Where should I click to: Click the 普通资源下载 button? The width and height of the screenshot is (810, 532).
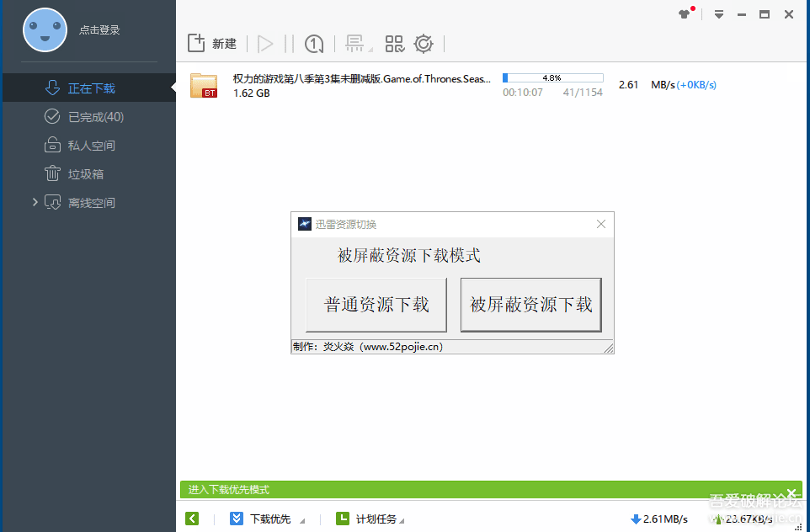(376, 305)
